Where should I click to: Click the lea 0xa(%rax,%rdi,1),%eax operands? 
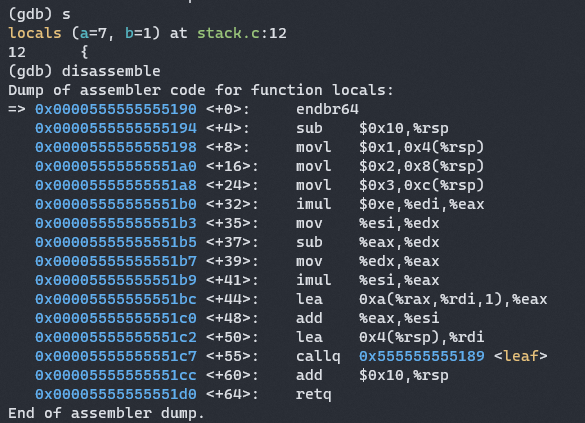453,299
